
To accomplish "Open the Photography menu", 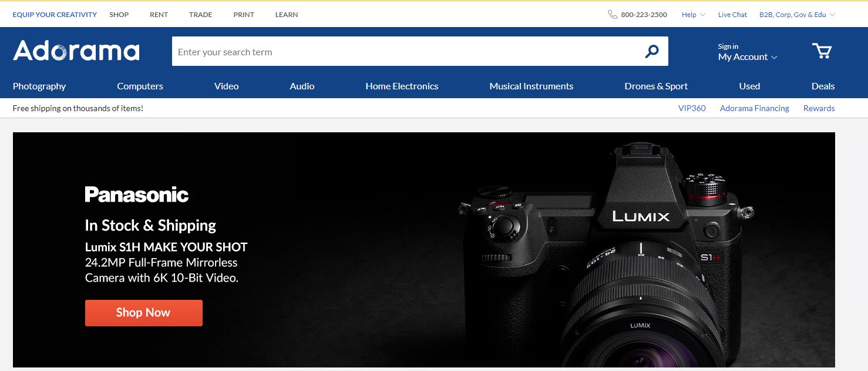I will click(39, 86).
